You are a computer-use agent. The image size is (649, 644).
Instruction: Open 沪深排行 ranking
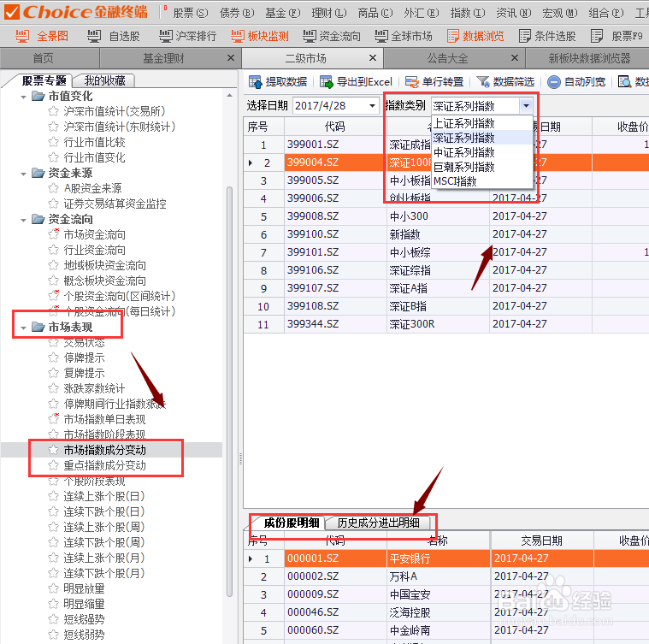coord(187,36)
